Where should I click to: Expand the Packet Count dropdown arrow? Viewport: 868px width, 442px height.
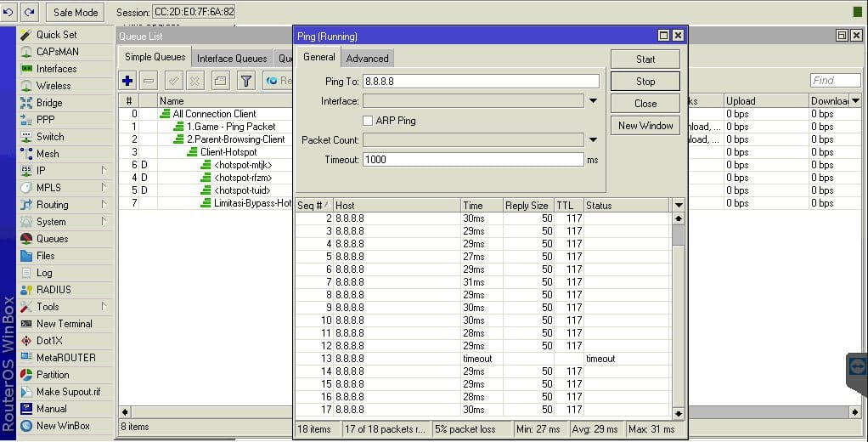[x=593, y=140]
